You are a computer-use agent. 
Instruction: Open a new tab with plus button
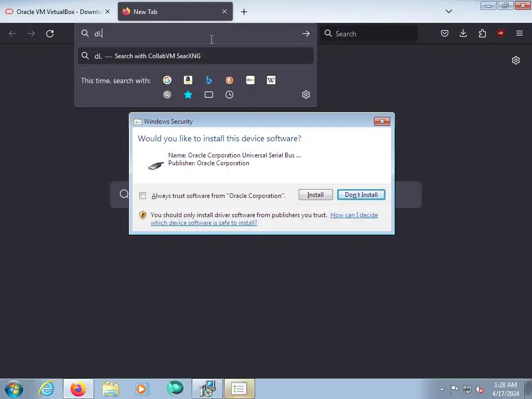pos(244,12)
